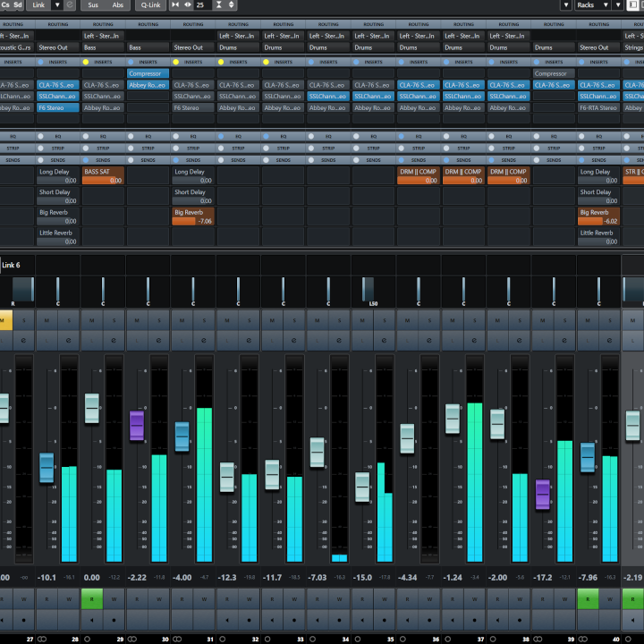Open the Acoustic Guitars input routing selector

tap(15, 47)
